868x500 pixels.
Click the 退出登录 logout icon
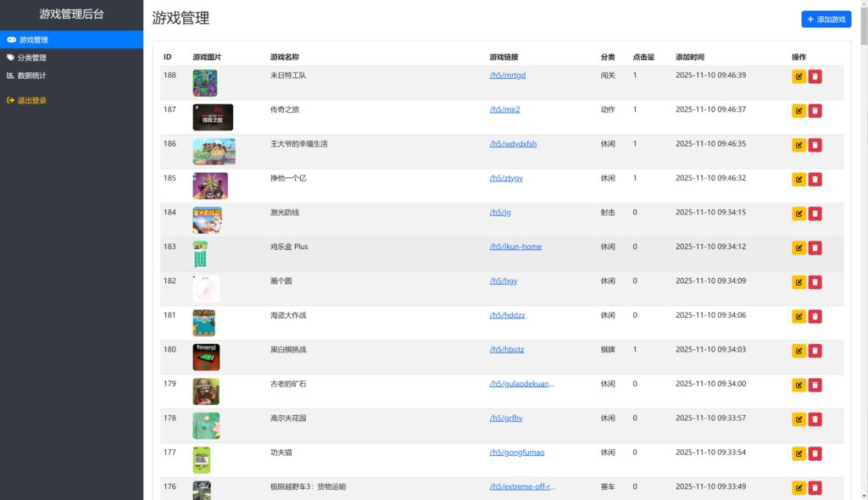tap(12, 100)
